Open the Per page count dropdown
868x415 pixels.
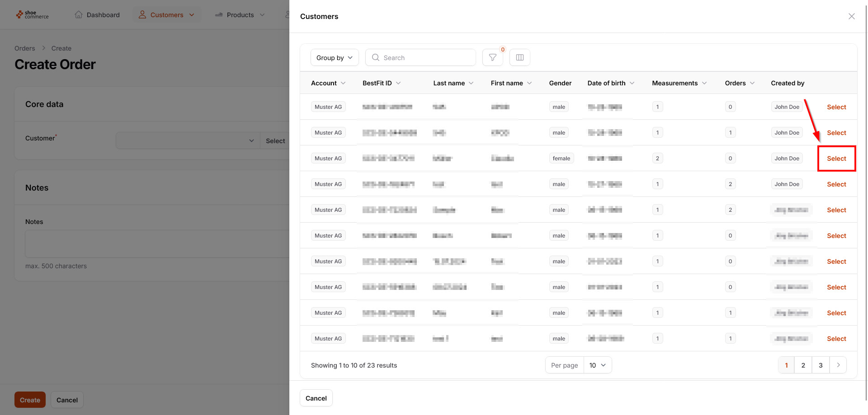click(x=597, y=365)
